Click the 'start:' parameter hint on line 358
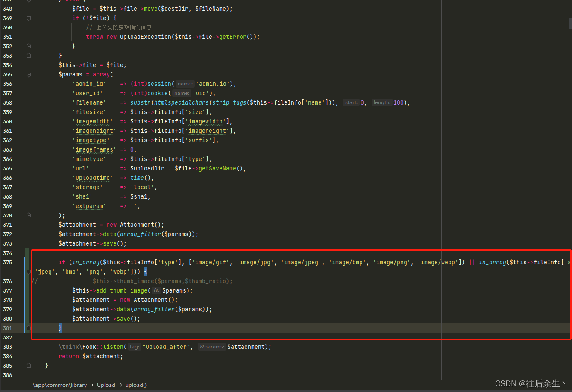The image size is (572, 392). tap(351, 102)
